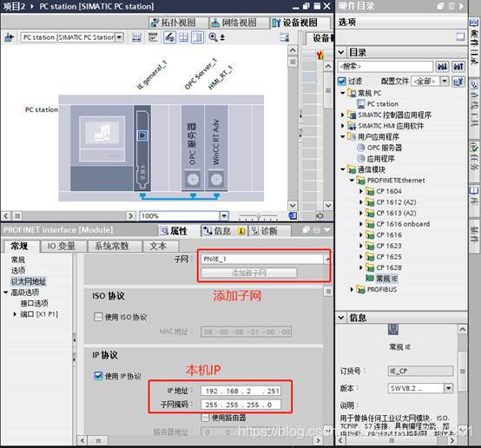
Task: Expand the CP 1628 folder
Action: [361, 267]
